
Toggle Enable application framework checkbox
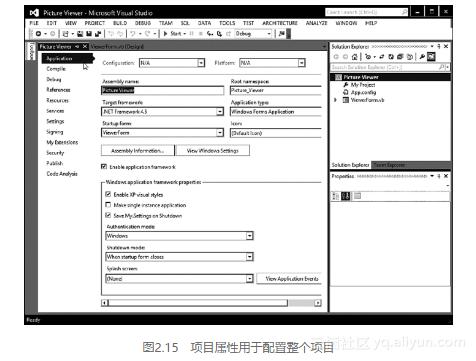coord(104,166)
